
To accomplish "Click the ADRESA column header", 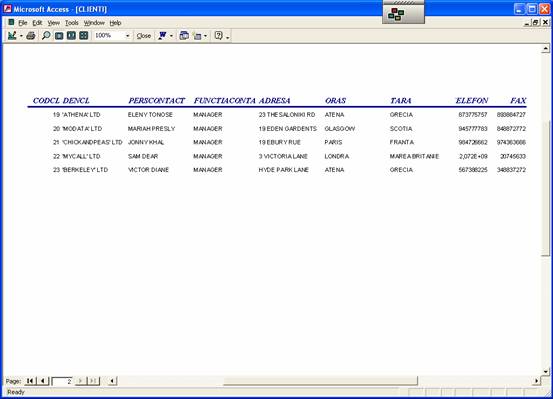I will [274, 101].
